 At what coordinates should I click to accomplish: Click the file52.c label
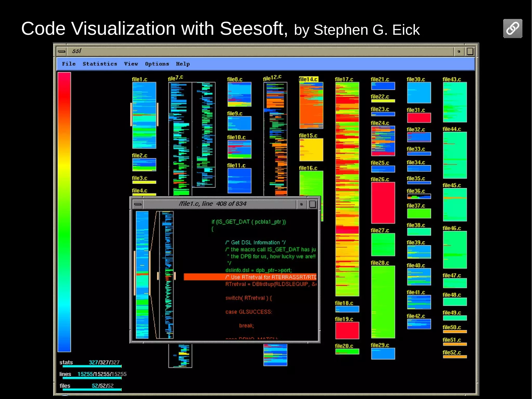click(x=452, y=352)
